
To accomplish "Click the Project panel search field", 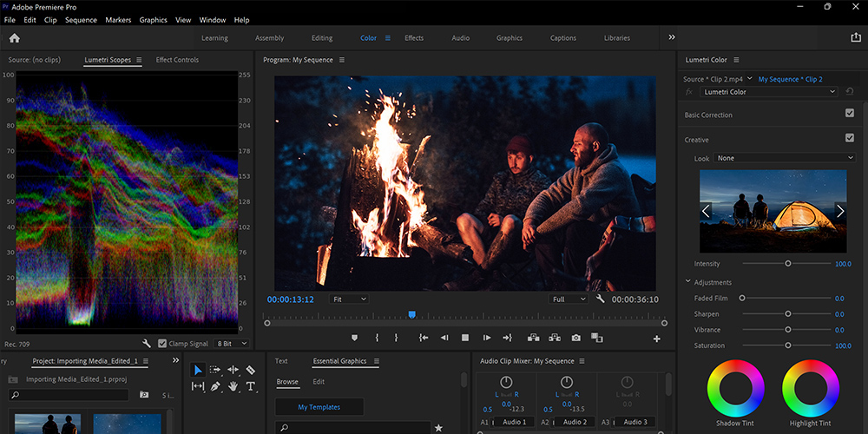I will 69,395.
